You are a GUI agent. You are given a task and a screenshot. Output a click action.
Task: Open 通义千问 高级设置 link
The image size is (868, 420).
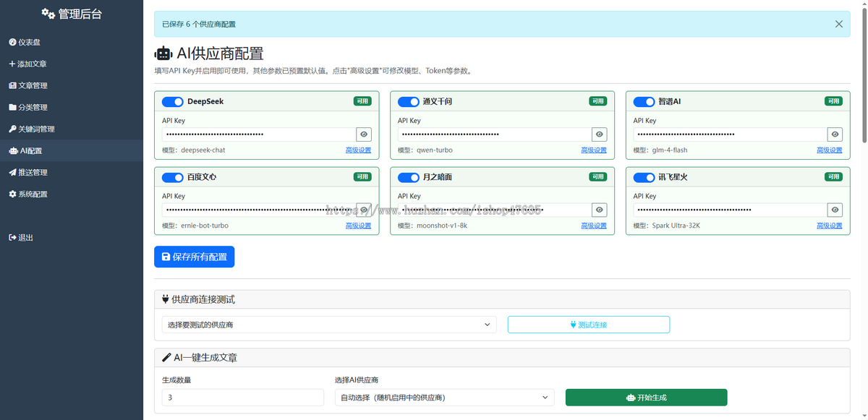click(594, 150)
